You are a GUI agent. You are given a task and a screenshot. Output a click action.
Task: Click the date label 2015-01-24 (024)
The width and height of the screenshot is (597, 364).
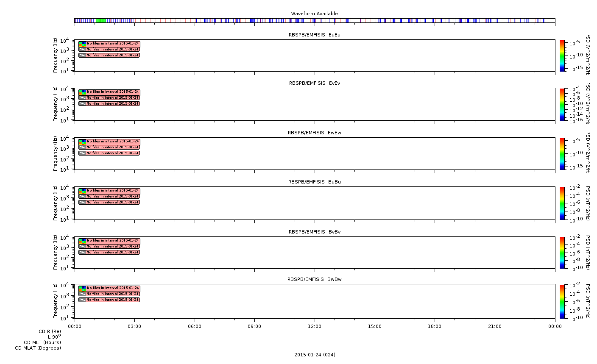[x=315, y=355]
